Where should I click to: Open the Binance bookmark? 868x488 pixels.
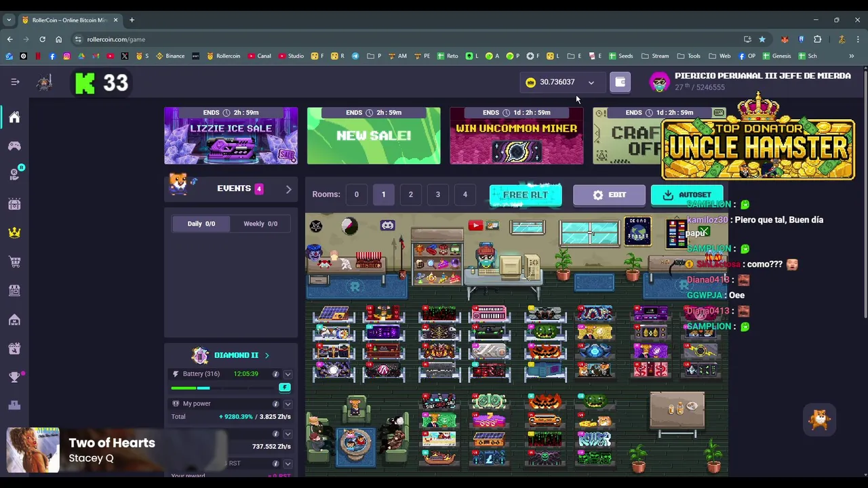pyautogui.click(x=170, y=56)
